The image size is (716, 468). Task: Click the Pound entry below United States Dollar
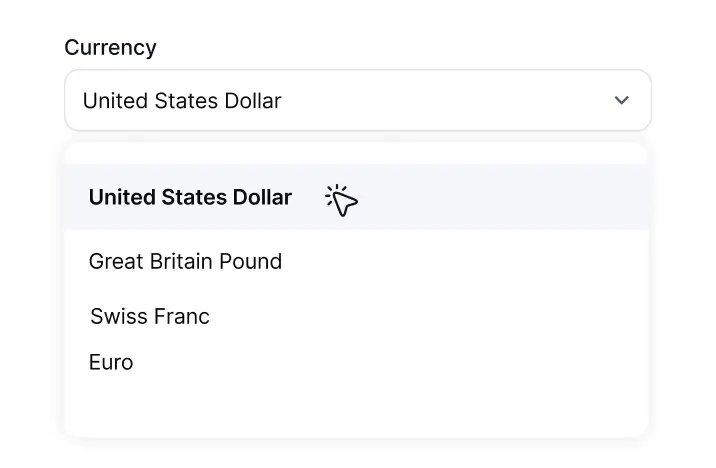tap(185, 262)
